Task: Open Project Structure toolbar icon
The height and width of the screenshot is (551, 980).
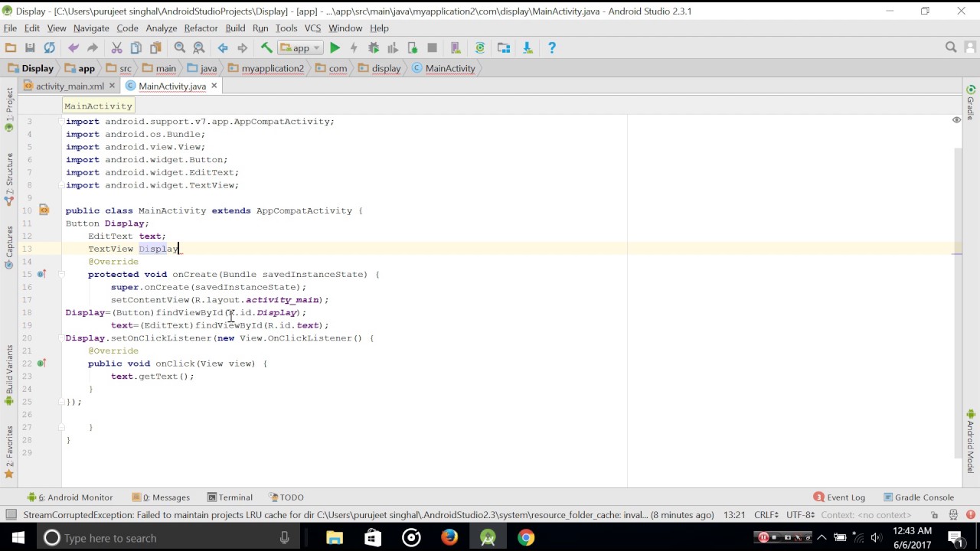Action: click(x=504, y=47)
